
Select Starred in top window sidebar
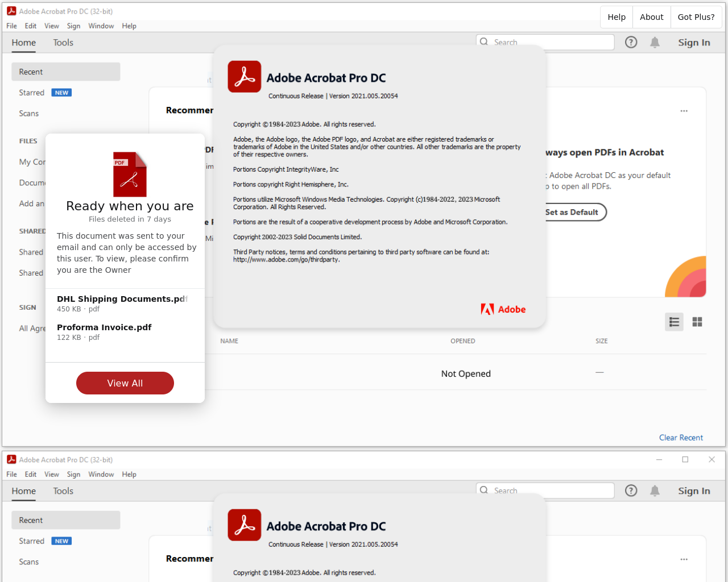(31, 93)
